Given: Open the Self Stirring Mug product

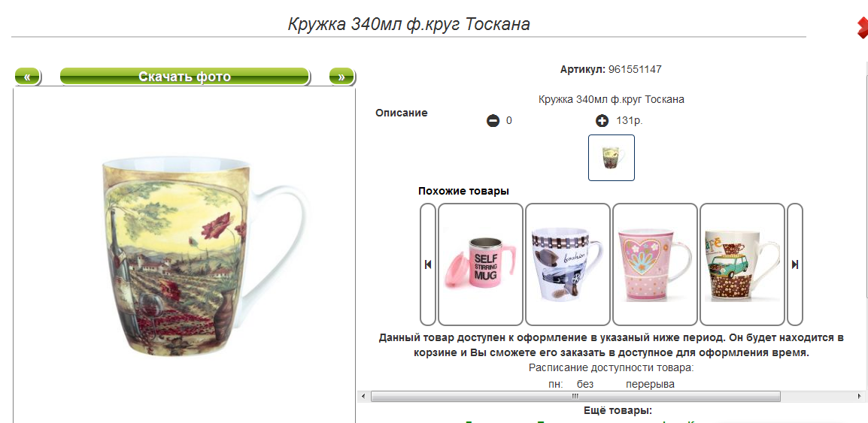Looking at the screenshot, I should pyautogui.click(x=481, y=264).
